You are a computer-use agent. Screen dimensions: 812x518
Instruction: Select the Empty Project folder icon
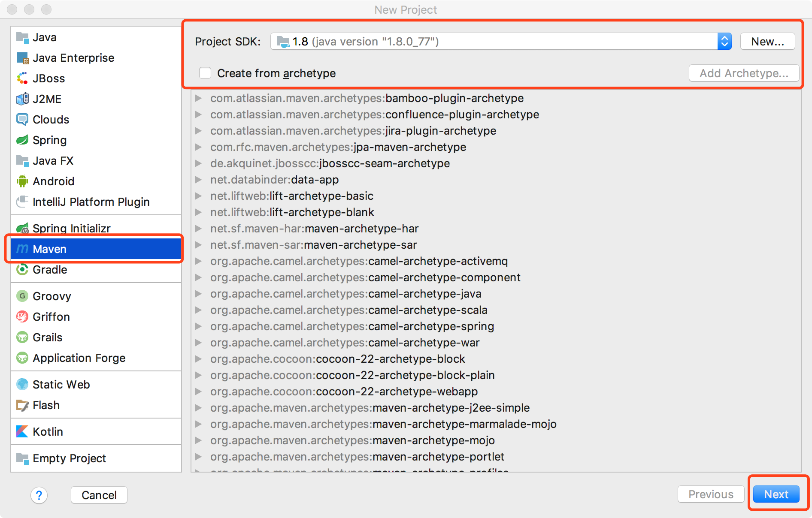(x=22, y=458)
